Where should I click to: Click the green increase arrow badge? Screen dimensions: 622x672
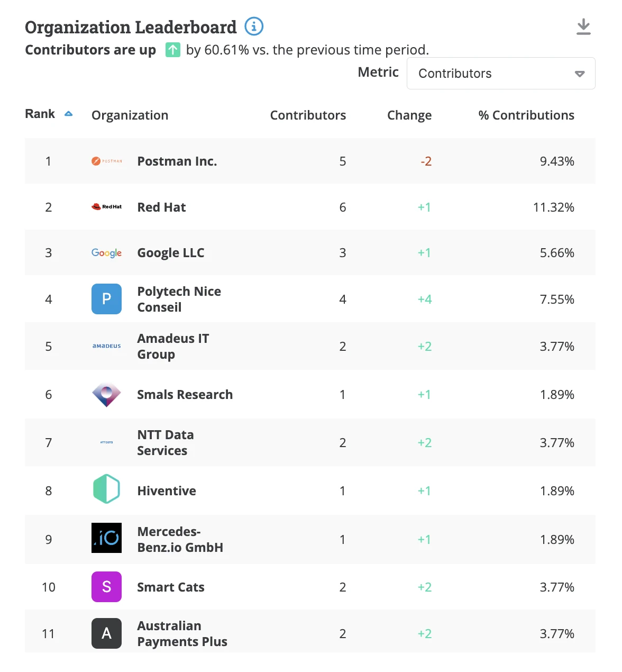[172, 49]
